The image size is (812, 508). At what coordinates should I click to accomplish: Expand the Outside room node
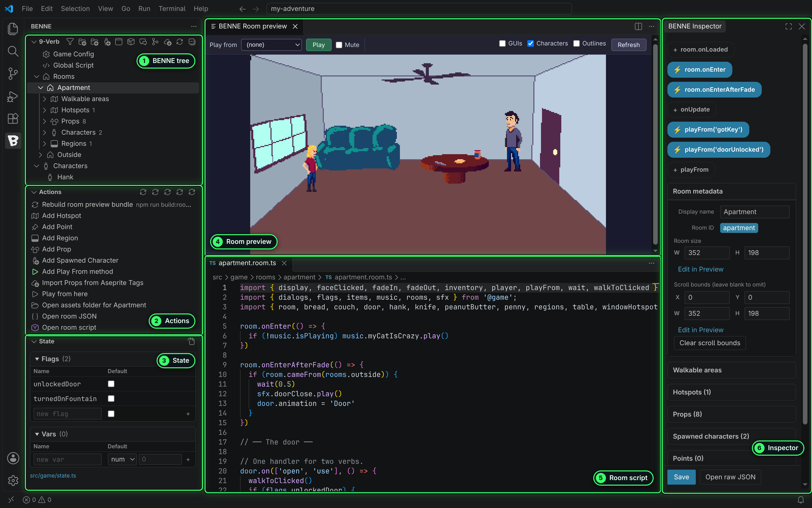click(x=40, y=154)
